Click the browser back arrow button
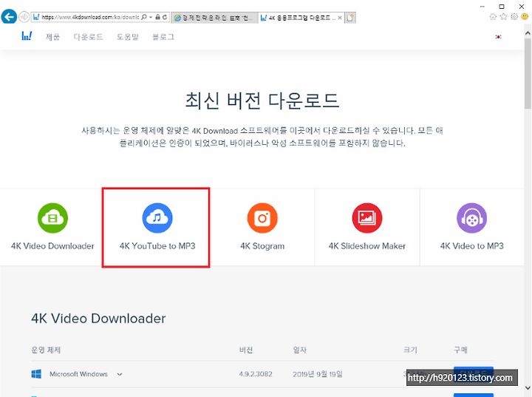This screenshot has width=532, height=397. 9,16
